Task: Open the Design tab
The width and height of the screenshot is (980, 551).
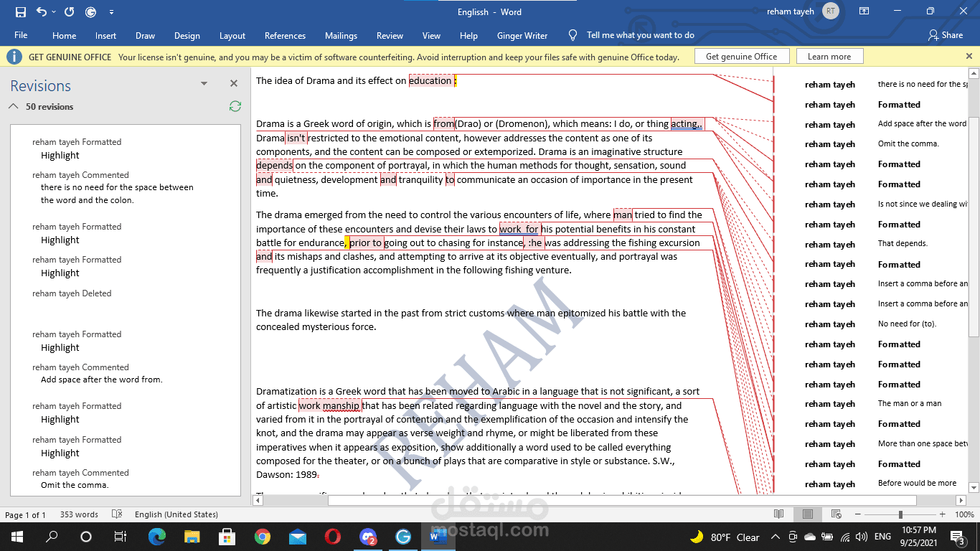Action: 187,35
